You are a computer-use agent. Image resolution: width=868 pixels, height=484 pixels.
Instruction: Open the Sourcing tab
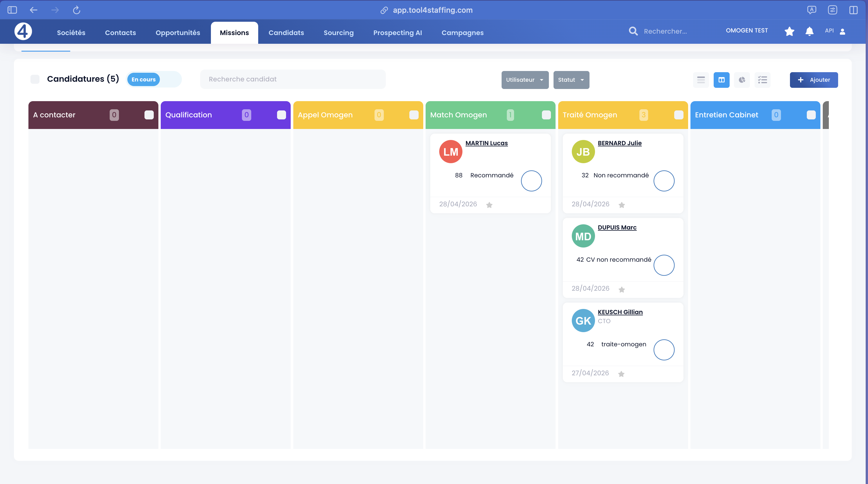pyautogui.click(x=338, y=33)
